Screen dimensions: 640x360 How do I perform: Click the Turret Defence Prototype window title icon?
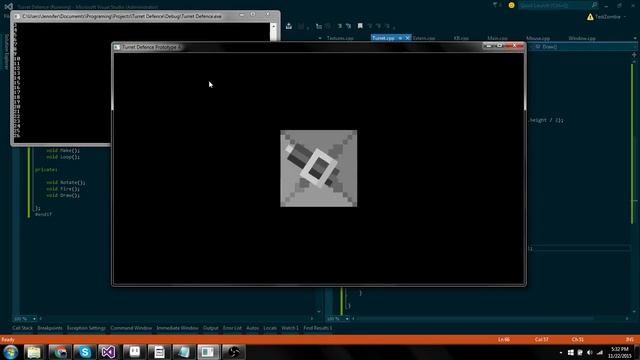(117, 47)
